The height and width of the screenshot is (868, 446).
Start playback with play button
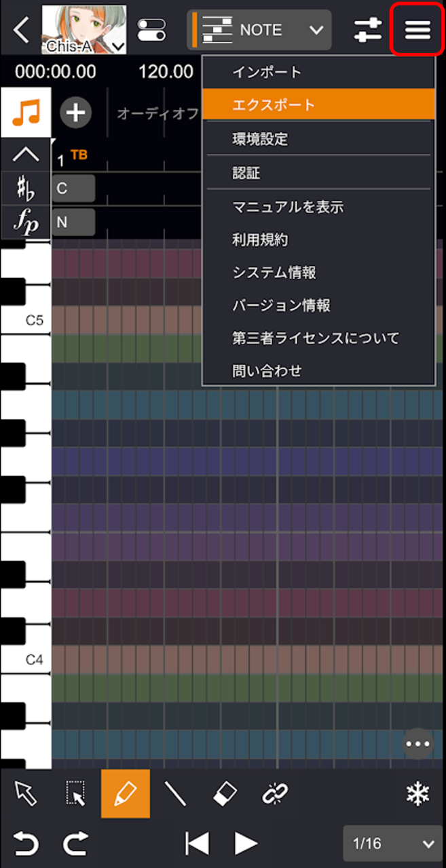tap(246, 844)
